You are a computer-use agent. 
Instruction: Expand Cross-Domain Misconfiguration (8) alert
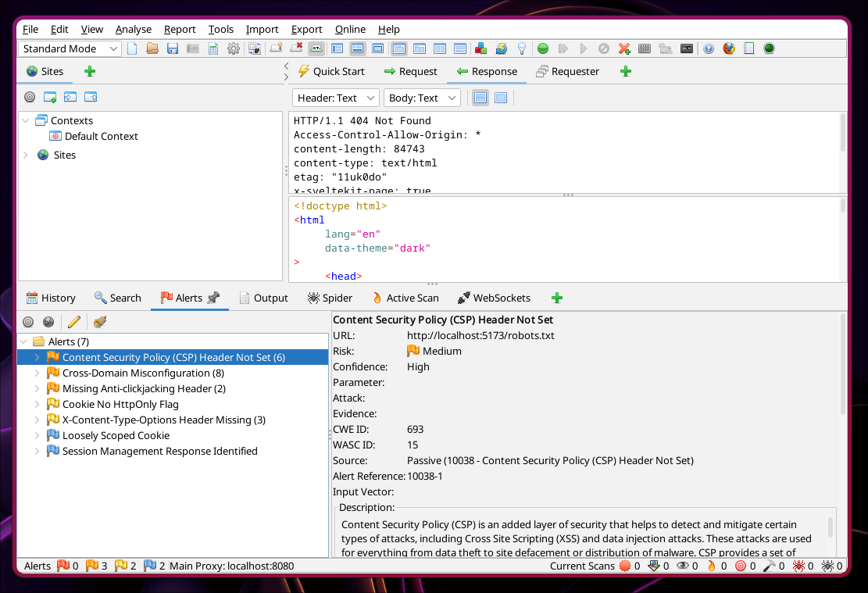[37, 373]
